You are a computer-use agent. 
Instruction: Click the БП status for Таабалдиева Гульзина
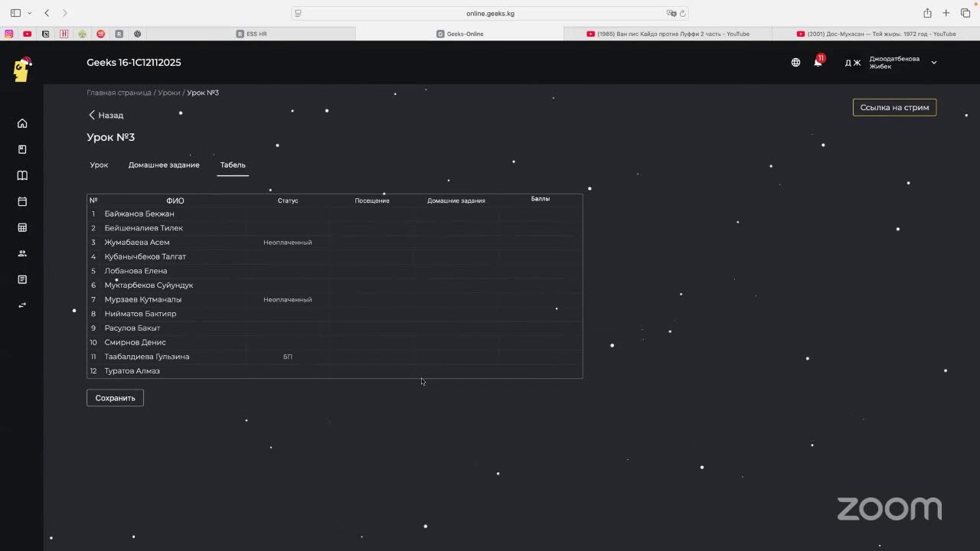point(288,357)
